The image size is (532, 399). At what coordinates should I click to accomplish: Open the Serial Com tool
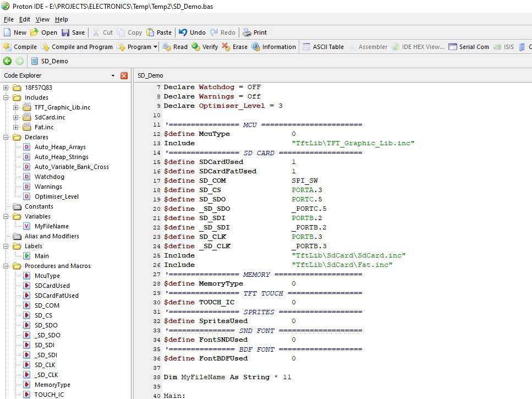pyautogui.click(x=469, y=47)
